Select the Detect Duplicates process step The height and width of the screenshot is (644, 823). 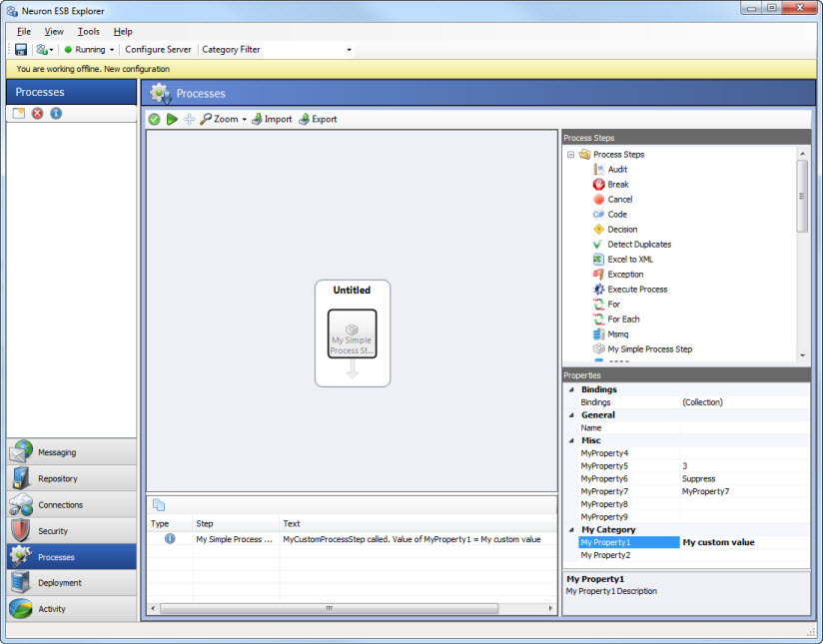(x=639, y=244)
